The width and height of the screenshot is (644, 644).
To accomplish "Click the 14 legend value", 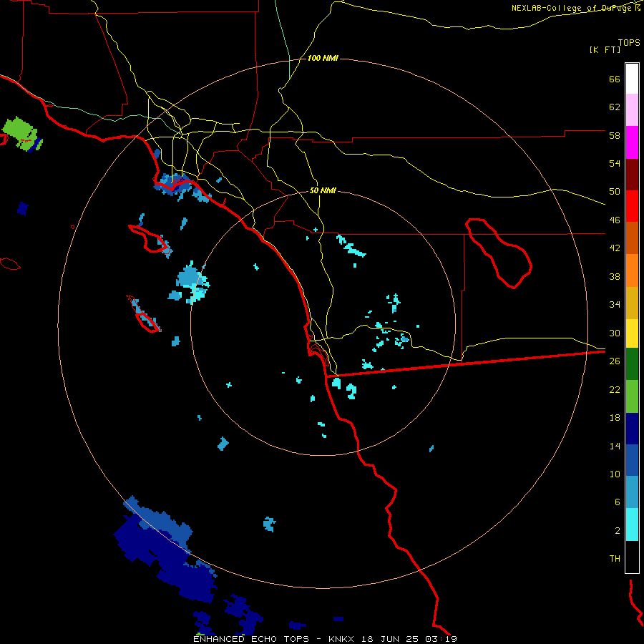I will (615, 446).
